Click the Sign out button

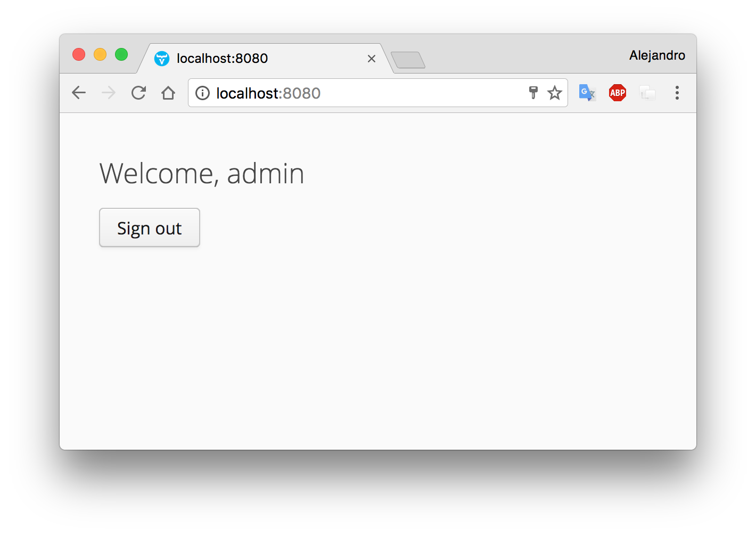pyautogui.click(x=150, y=228)
